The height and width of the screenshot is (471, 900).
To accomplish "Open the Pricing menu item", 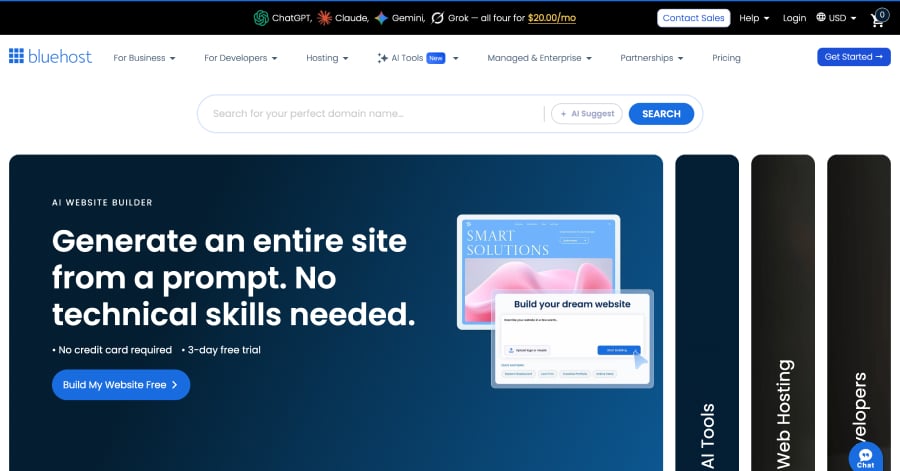I will tap(726, 58).
